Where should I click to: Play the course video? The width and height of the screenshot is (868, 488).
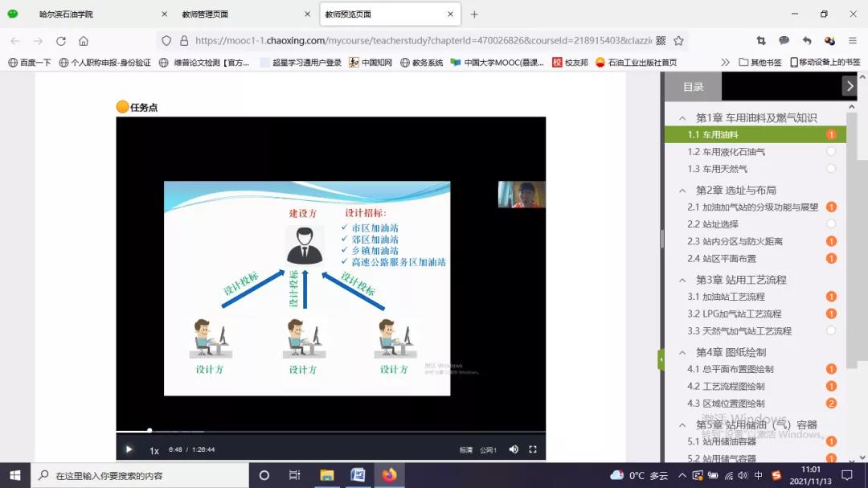(129, 449)
